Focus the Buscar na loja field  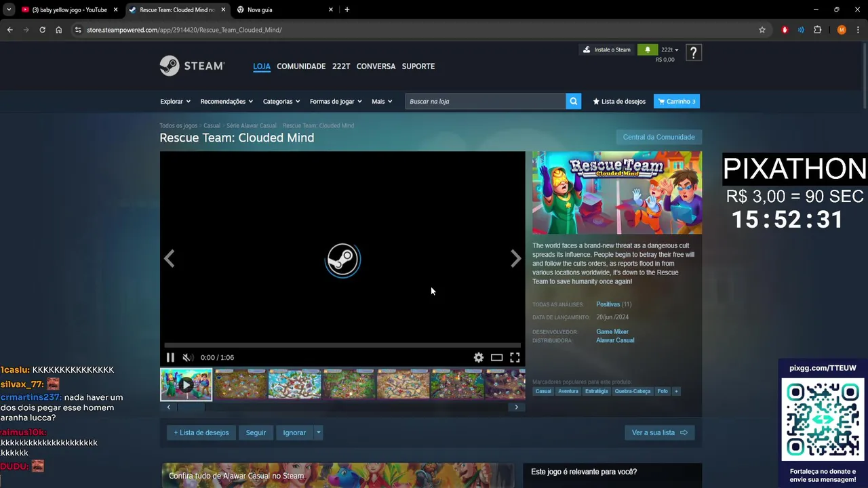click(486, 101)
